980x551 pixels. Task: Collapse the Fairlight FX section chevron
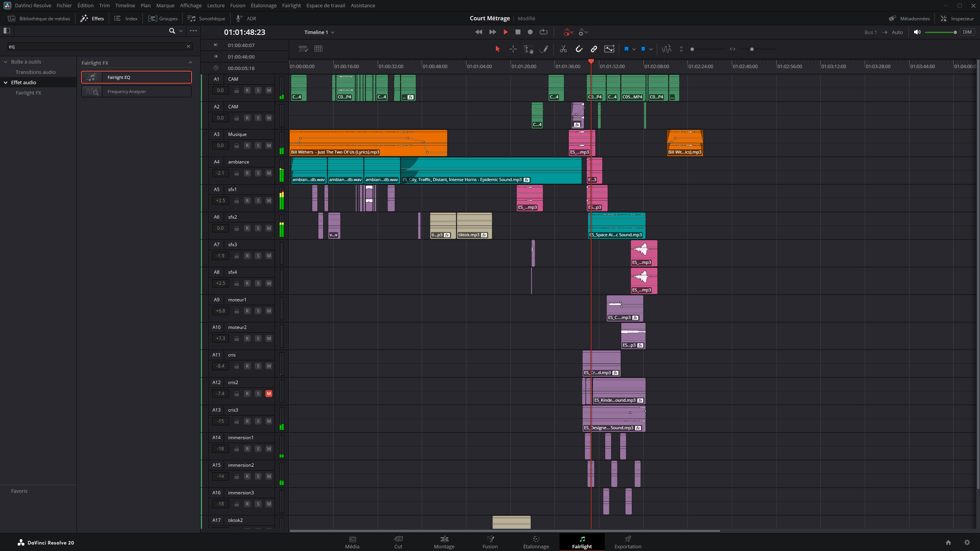pyautogui.click(x=190, y=63)
